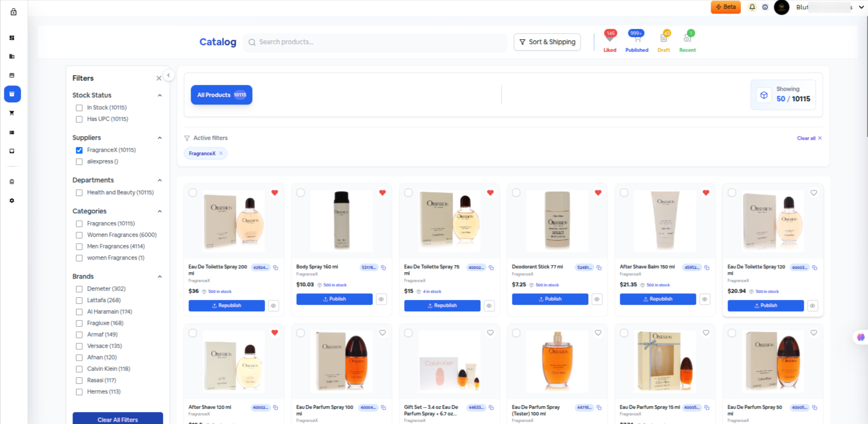
Task: Preview Body Spray 160 ml eye icon
Action: [381, 299]
